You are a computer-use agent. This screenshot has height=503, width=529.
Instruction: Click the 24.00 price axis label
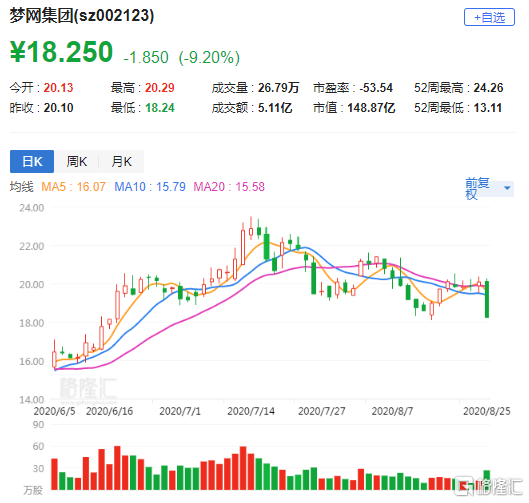(31, 208)
